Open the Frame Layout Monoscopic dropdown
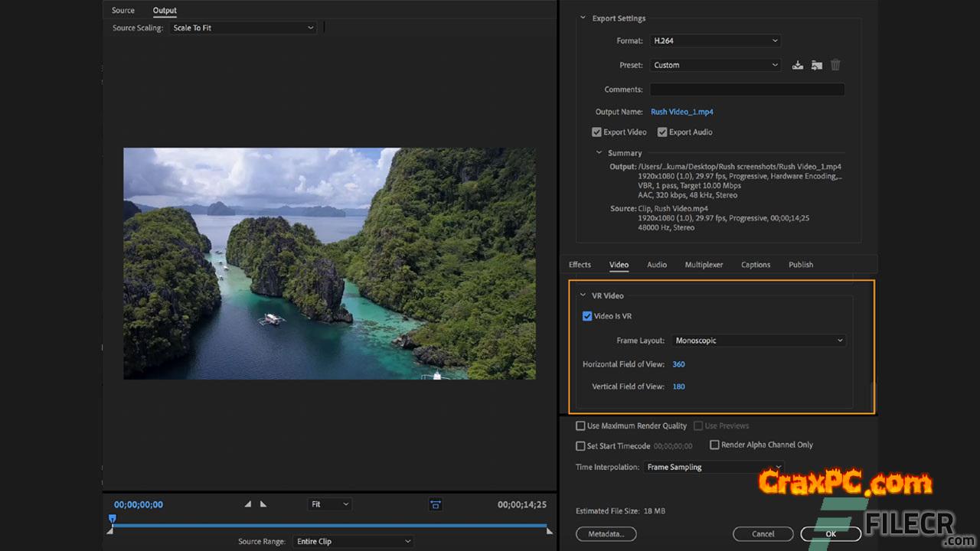 (x=758, y=341)
